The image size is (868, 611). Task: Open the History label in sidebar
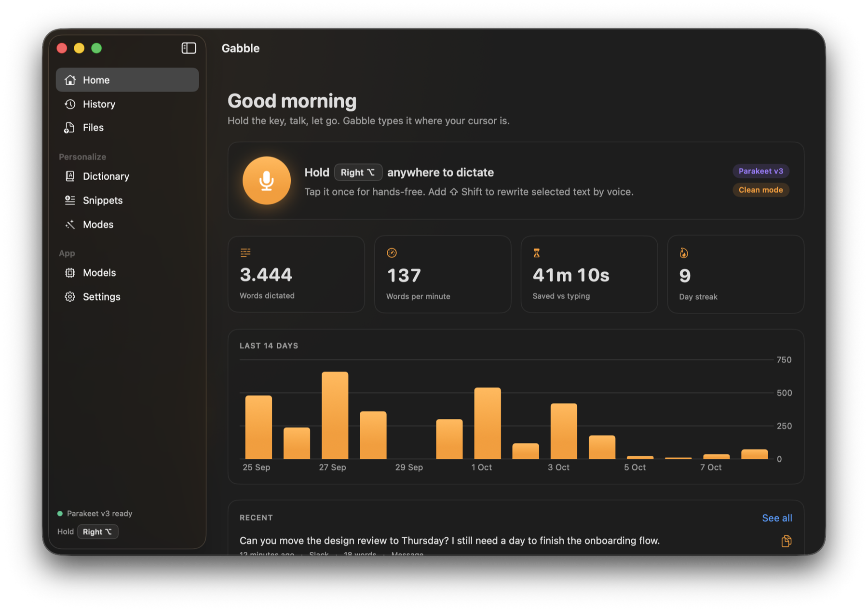pyautogui.click(x=99, y=104)
